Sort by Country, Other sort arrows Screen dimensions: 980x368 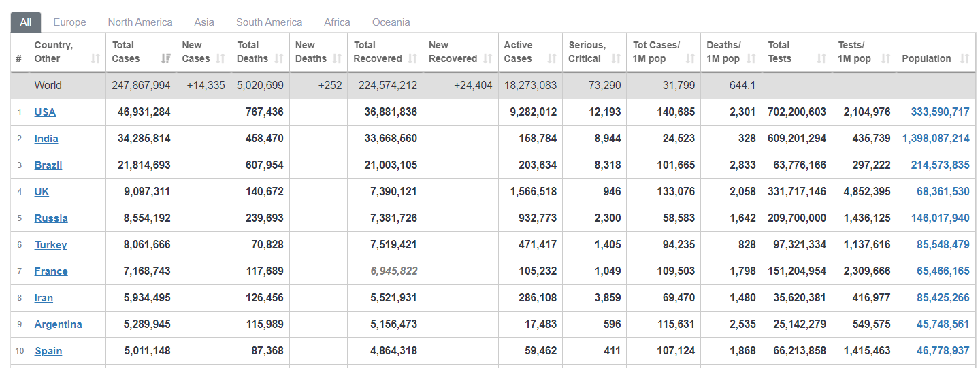[95, 58]
